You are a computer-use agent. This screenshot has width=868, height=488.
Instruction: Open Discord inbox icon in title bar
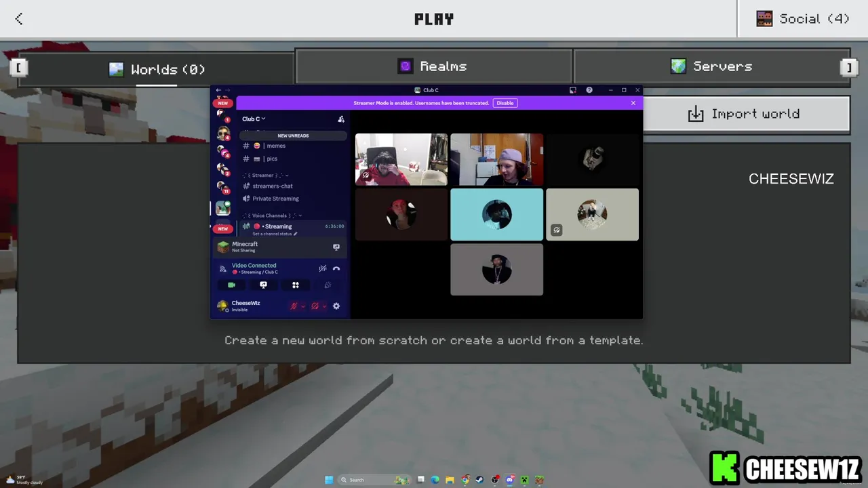(573, 90)
